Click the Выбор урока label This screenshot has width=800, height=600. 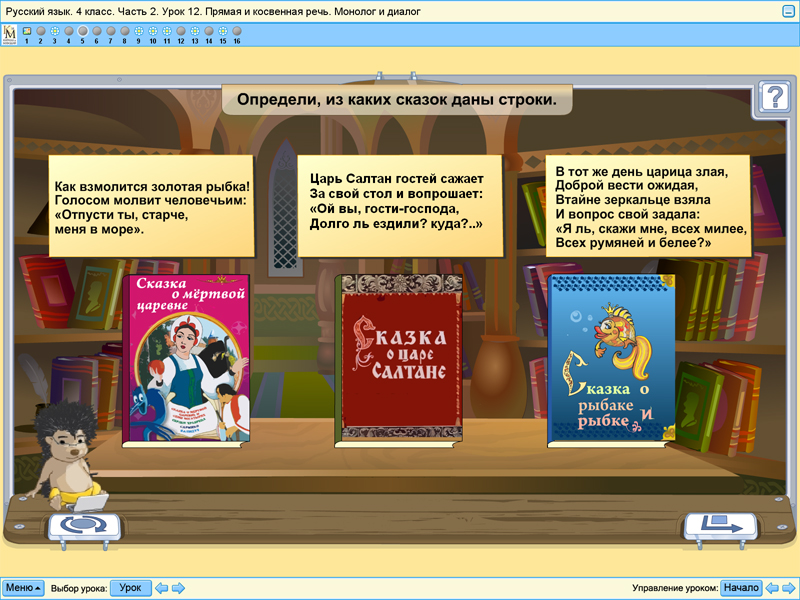point(79,588)
